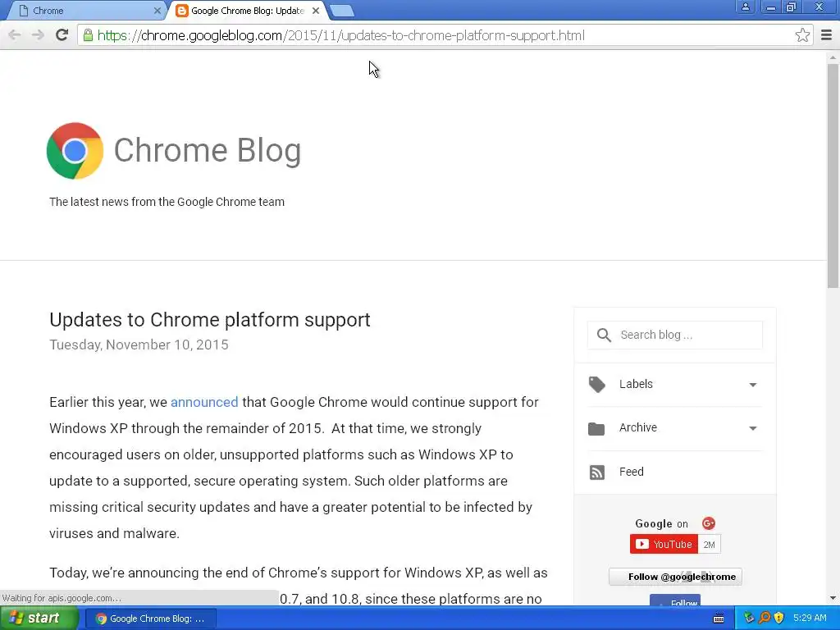Open the Labels section

click(x=674, y=384)
